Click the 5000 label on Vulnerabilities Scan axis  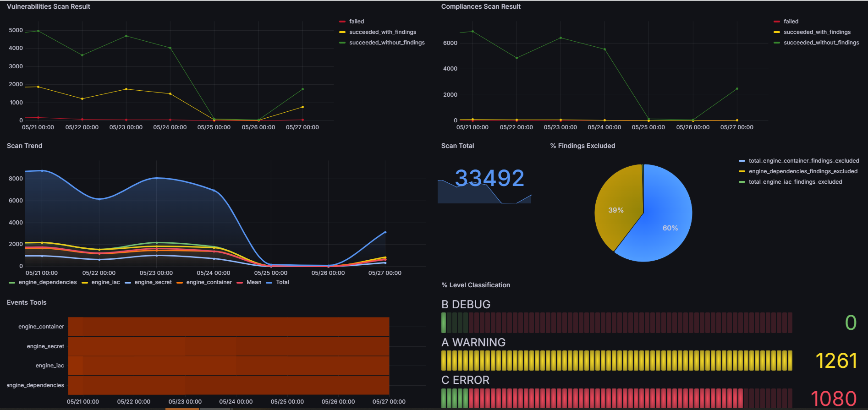coord(16,30)
